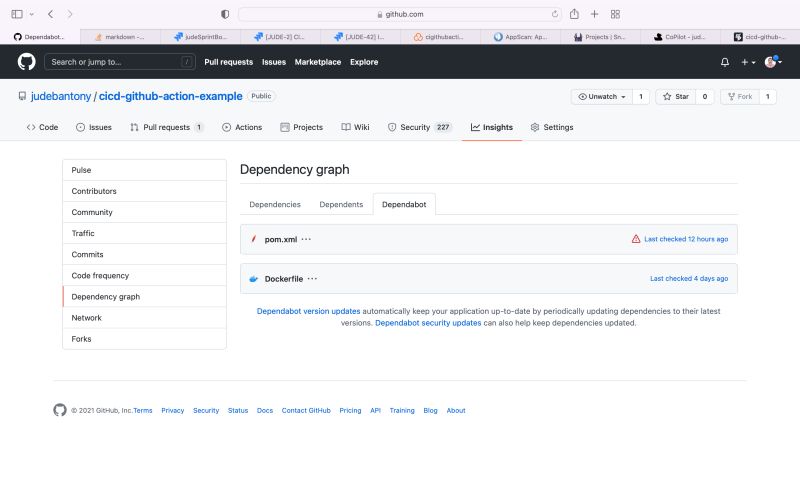The height and width of the screenshot is (500, 800).
Task: Select Pulse in Insights sidebar
Action: 144,170
